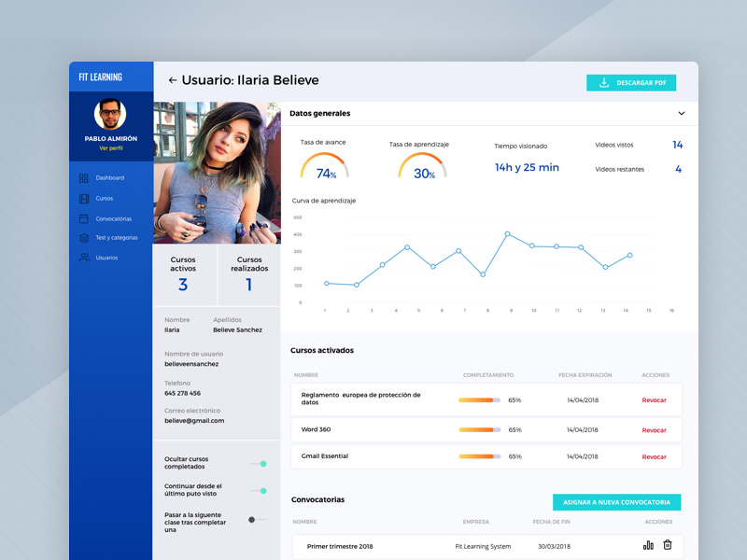Revoke the Gmail Essential course
The width and height of the screenshot is (747, 560).
point(655,456)
